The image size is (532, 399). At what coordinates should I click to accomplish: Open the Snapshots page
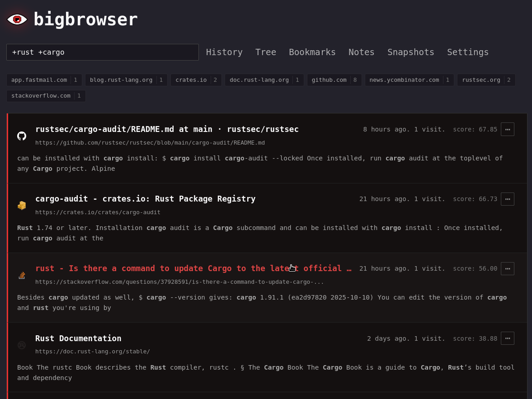[x=410, y=52]
